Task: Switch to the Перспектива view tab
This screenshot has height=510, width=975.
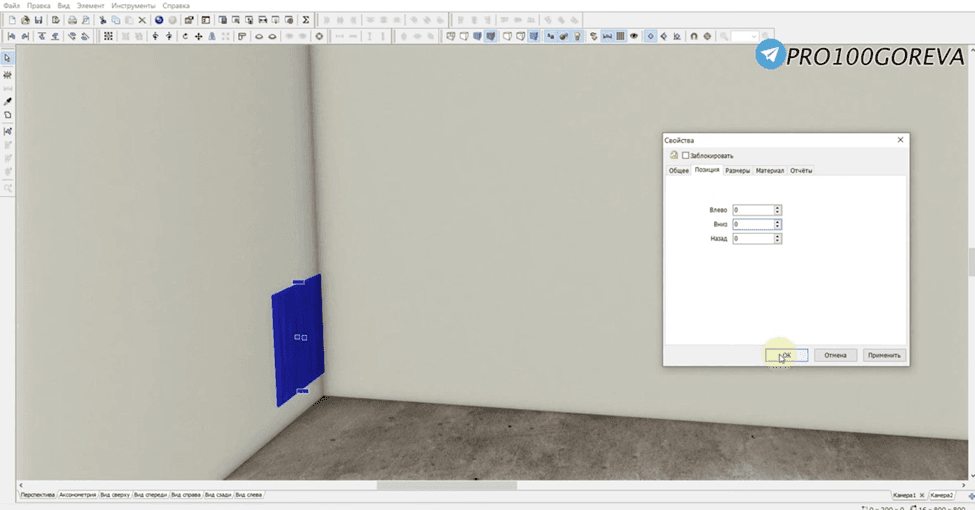Action: pyautogui.click(x=37, y=495)
